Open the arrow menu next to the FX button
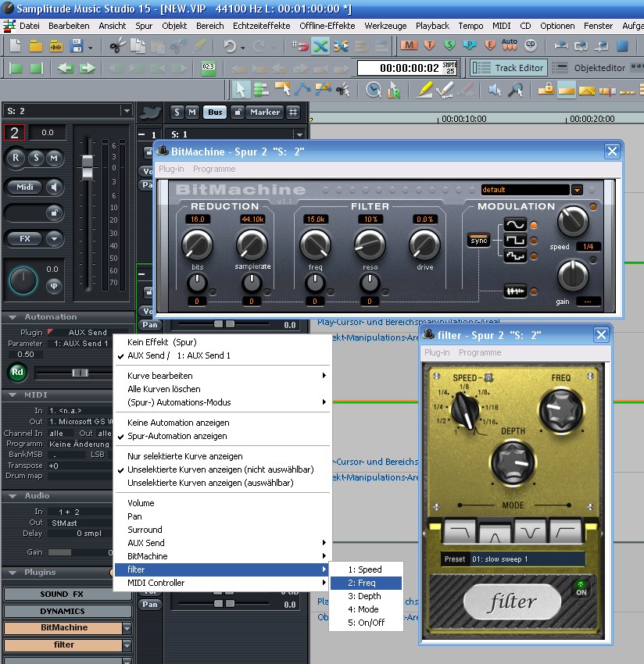Viewport: 644px width, 664px height. [54, 239]
